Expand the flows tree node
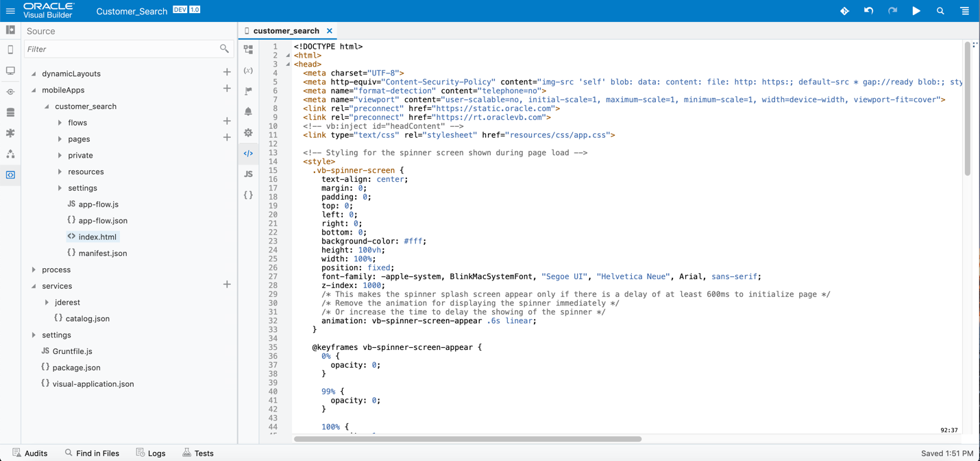 coord(59,122)
